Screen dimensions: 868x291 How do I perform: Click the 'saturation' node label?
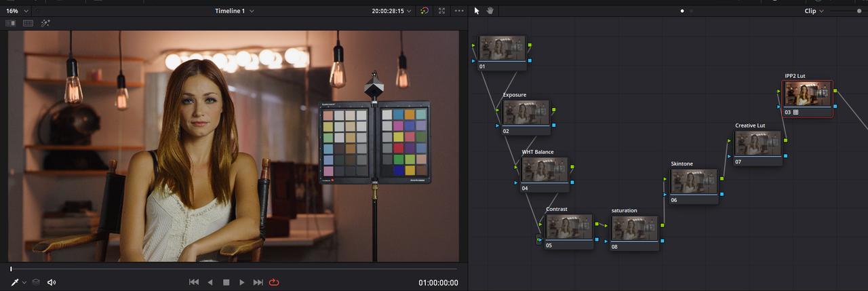(x=624, y=210)
